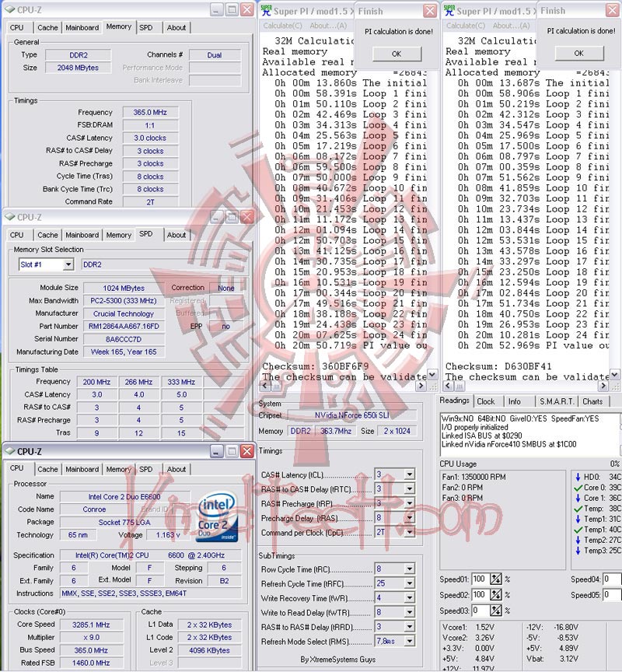Screen dimensions: 622x672
Task: Switch to the Clock tab in SpeedFan
Action: [x=486, y=401]
